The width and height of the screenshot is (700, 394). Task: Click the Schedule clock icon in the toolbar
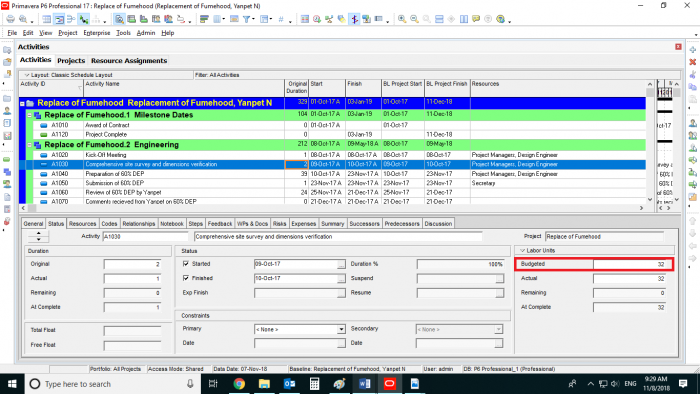click(x=317, y=19)
